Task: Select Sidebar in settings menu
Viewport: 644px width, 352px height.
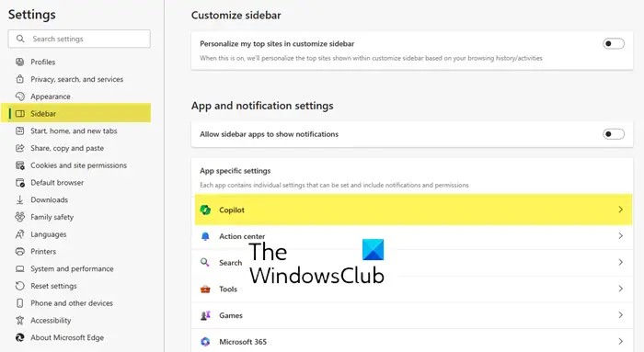Action: (43, 114)
